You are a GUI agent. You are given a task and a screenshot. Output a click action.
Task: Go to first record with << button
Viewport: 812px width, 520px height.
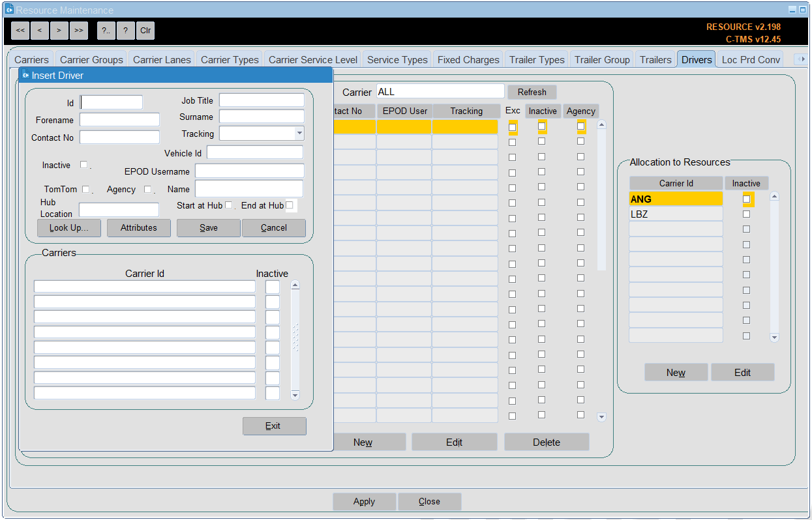[20, 31]
